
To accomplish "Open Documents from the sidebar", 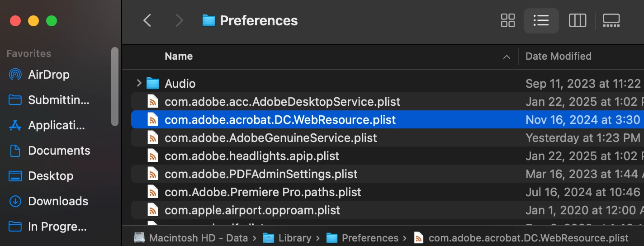I will [59, 151].
